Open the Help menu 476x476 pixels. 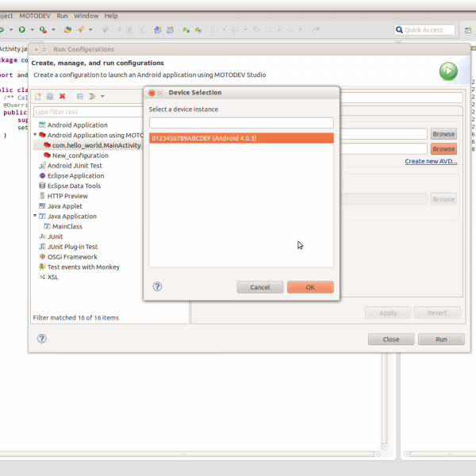[x=111, y=16]
